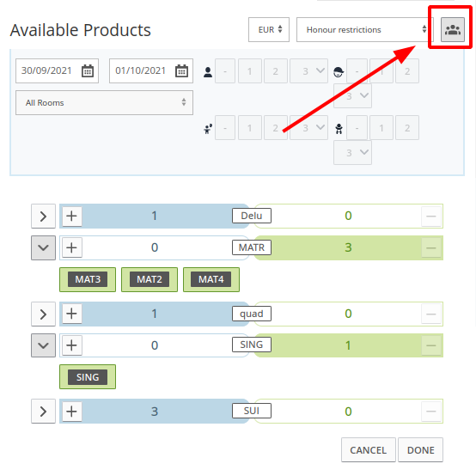Click the plus icon on MATR row
Viewport: 476px width, 476px height.
point(71,247)
